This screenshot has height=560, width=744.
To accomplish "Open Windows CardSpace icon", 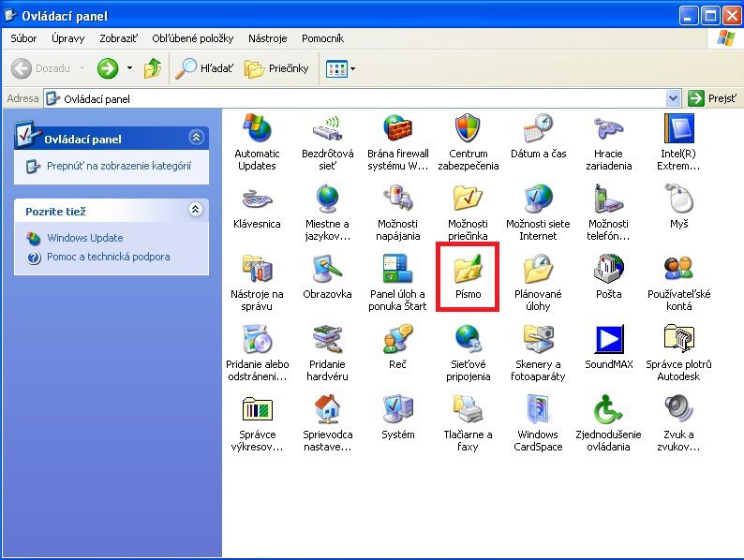I will (538, 423).
